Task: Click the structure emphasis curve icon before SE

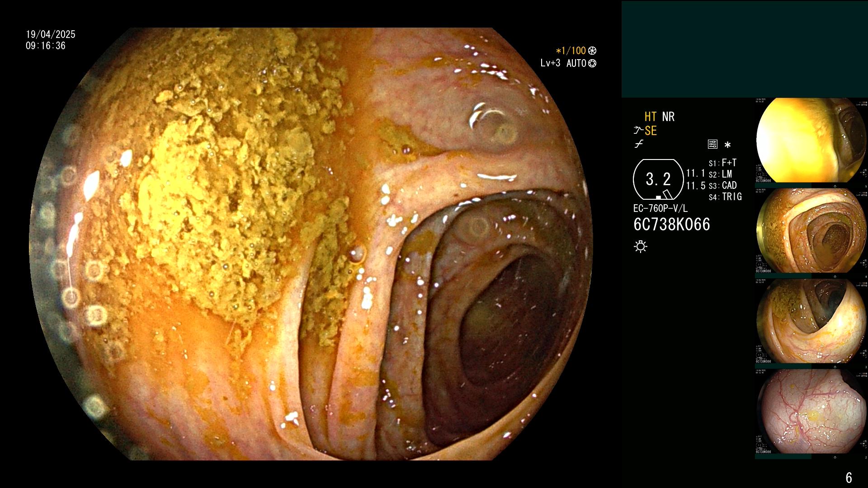Action: pos(638,131)
